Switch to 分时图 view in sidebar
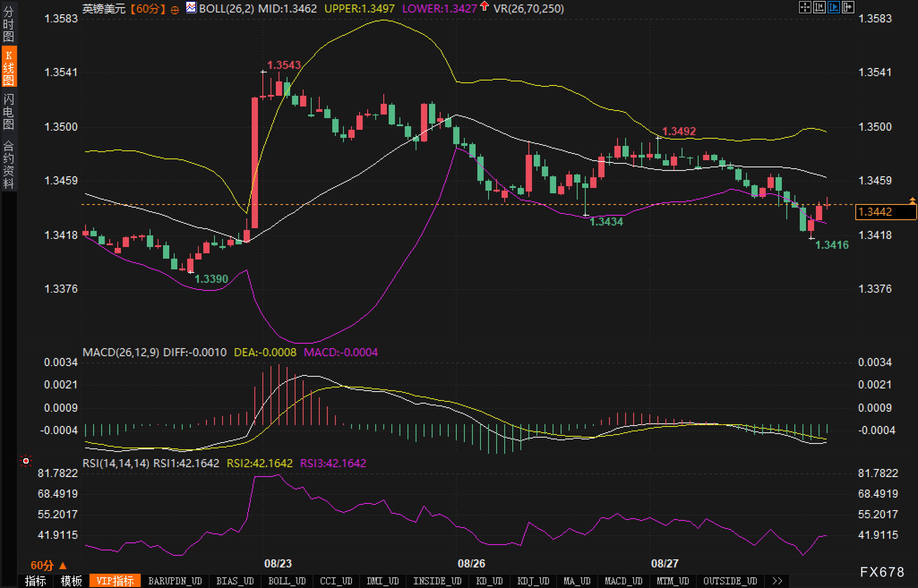Viewport: 918px width, 588px height. pos(9,24)
